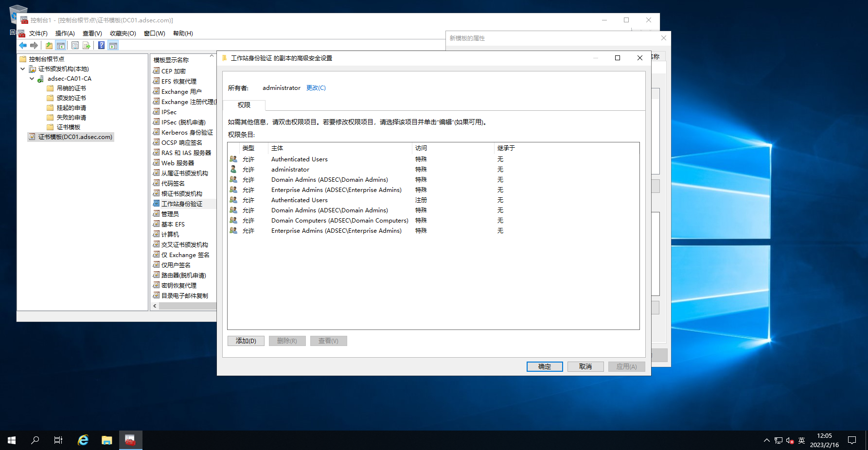Toggle the Show/Hide Action Pane icon
Image resolution: width=868 pixels, height=450 pixels.
pos(113,46)
